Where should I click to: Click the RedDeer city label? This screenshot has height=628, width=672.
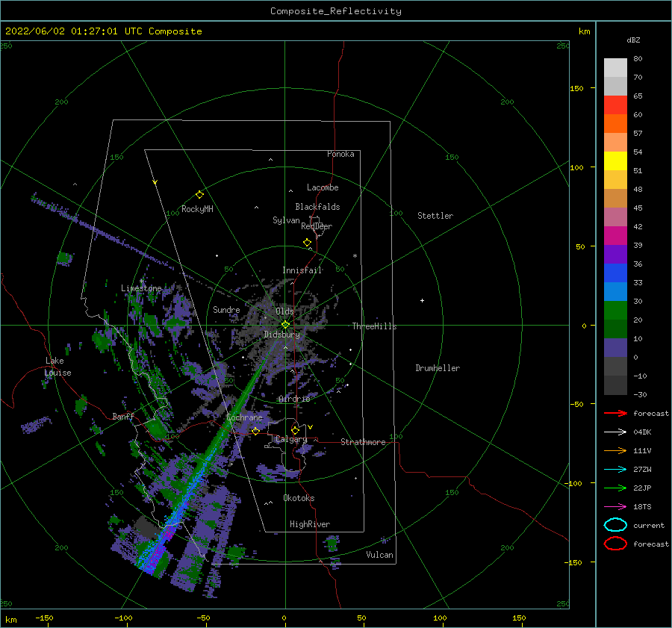click(317, 226)
